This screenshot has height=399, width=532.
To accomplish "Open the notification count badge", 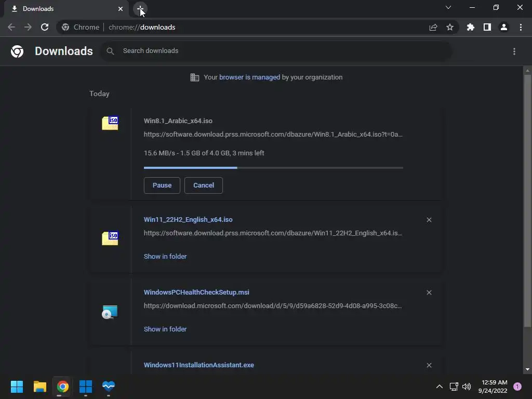I will coord(517,387).
